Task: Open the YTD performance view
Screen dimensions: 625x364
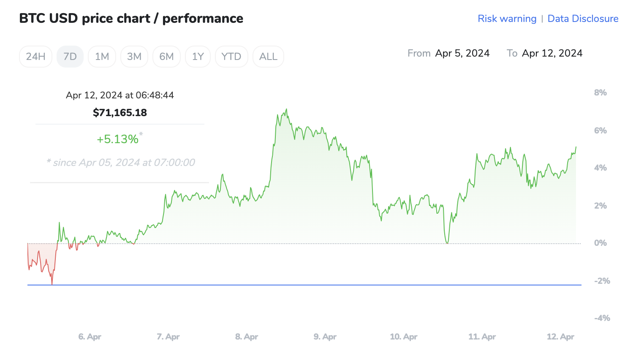Action: point(231,56)
